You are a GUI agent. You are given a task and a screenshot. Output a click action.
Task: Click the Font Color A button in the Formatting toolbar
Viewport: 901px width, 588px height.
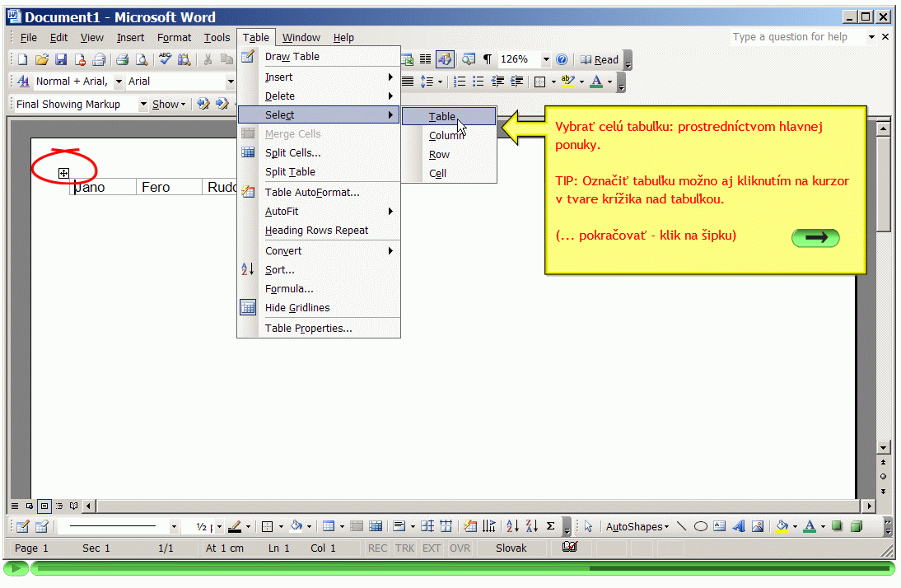(x=596, y=81)
